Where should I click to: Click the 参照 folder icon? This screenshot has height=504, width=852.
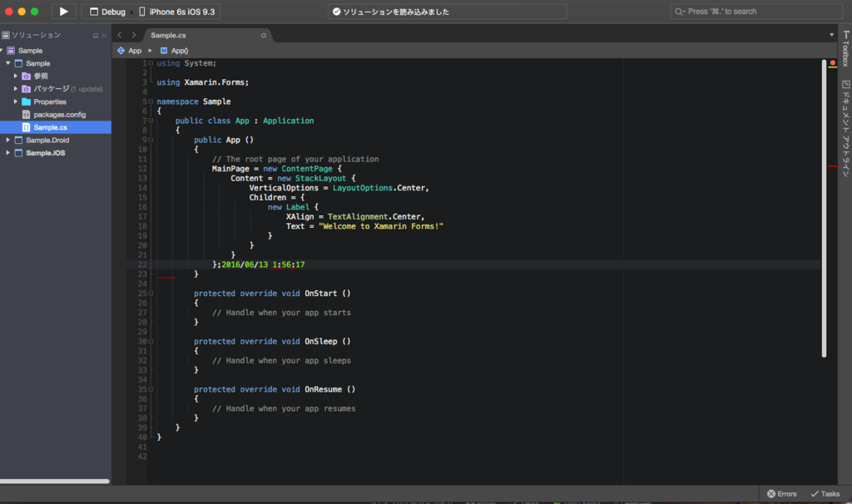(x=26, y=76)
